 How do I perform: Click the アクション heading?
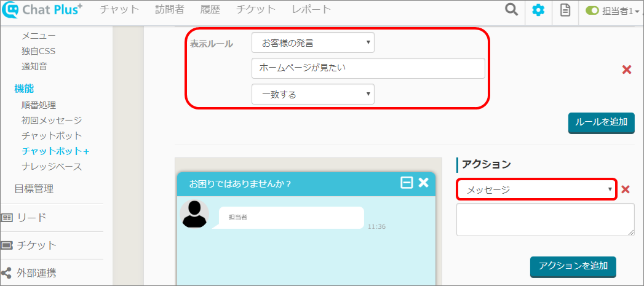[487, 164]
